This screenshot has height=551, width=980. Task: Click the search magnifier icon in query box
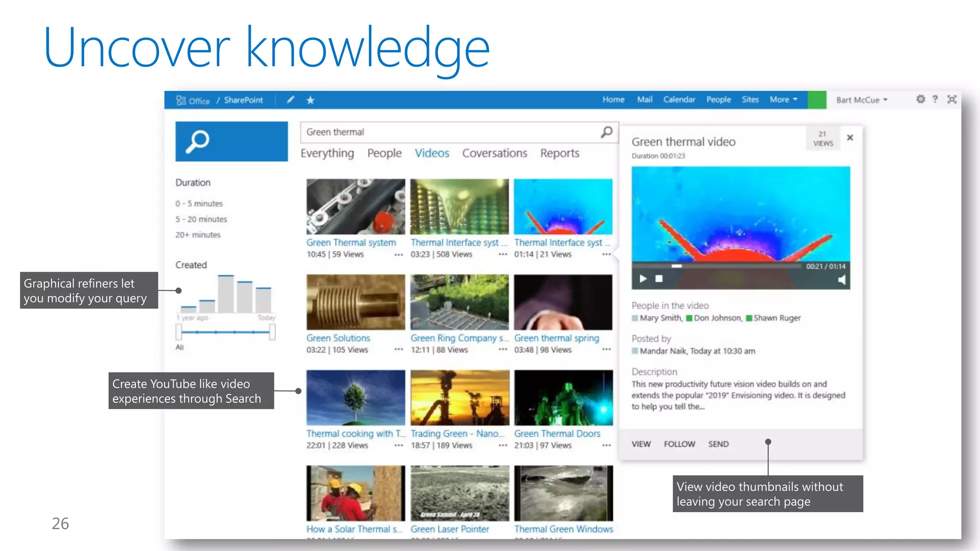pos(606,132)
